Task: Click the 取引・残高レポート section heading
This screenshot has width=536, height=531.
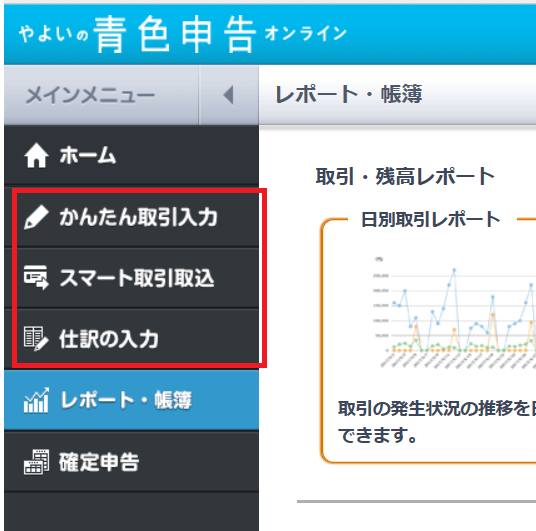Action: click(x=405, y=176)
